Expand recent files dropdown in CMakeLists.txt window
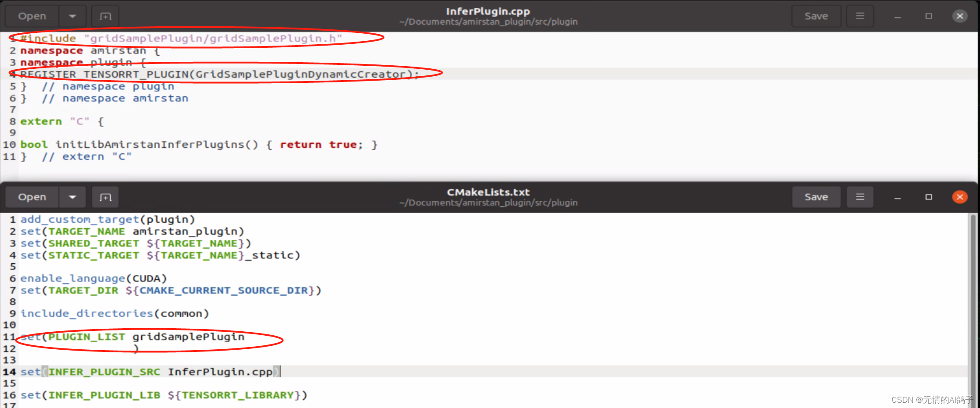 [72, 197]
